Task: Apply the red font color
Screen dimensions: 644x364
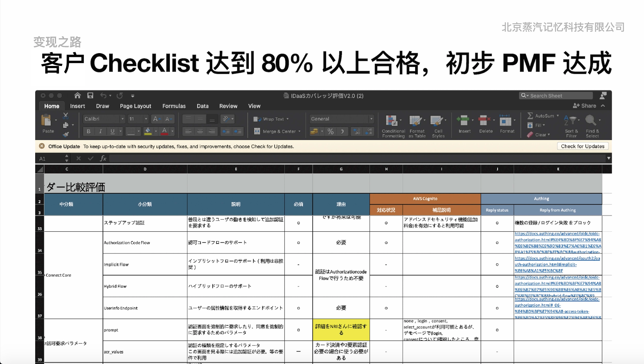Action: (x=164, y=131)
